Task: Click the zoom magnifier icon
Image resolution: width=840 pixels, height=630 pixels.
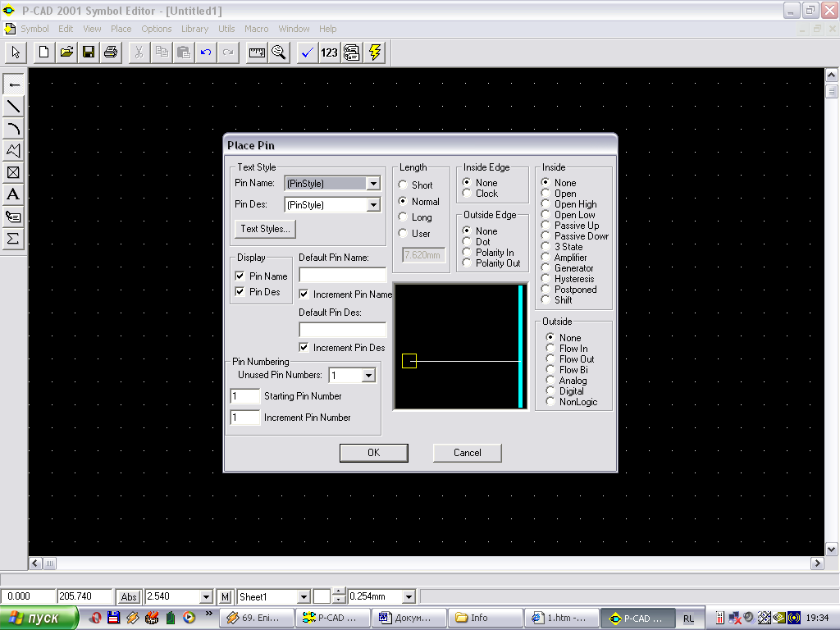Action: pyautogui.click(x=279, y=52)
